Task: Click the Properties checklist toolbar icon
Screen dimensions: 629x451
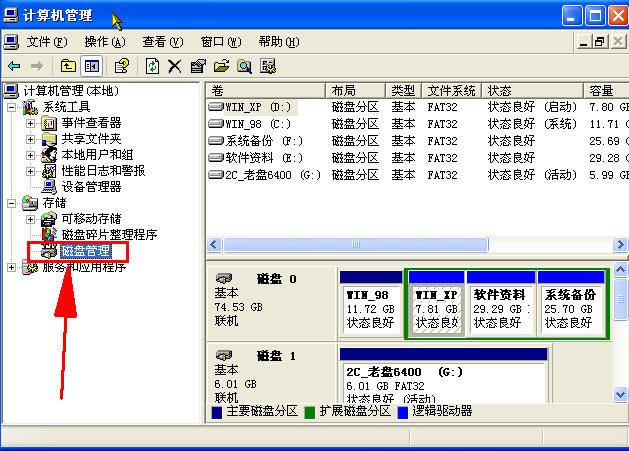Action: click(x=198, y=66)
